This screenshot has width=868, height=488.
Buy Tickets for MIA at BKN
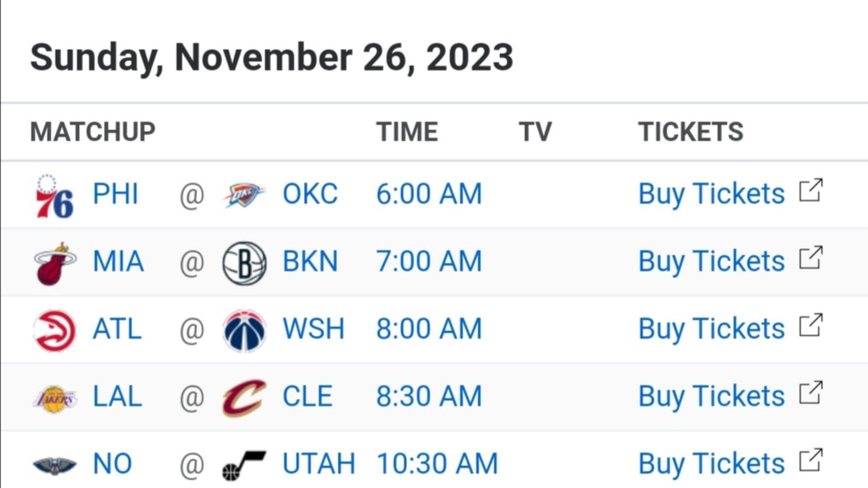click(x=711, y=261)
